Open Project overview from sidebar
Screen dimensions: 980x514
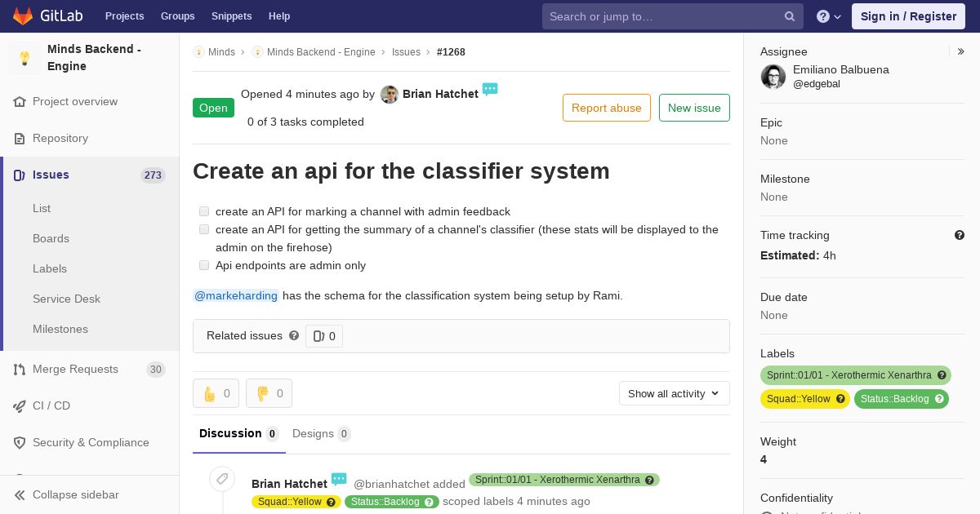click(x=75, y=101)
